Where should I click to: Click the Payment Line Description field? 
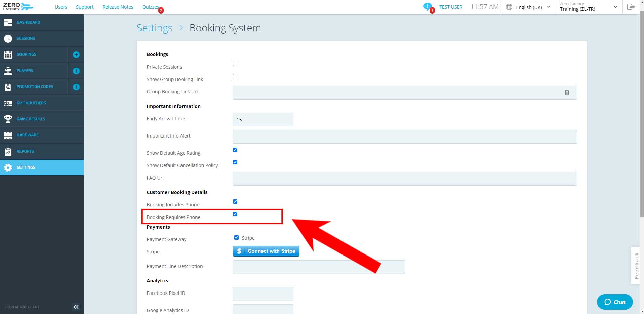(319, 267)
